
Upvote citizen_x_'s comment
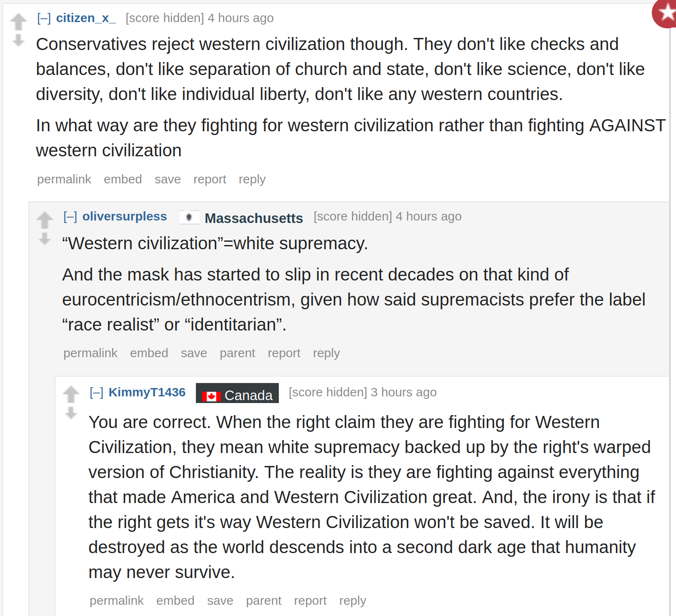18,22
